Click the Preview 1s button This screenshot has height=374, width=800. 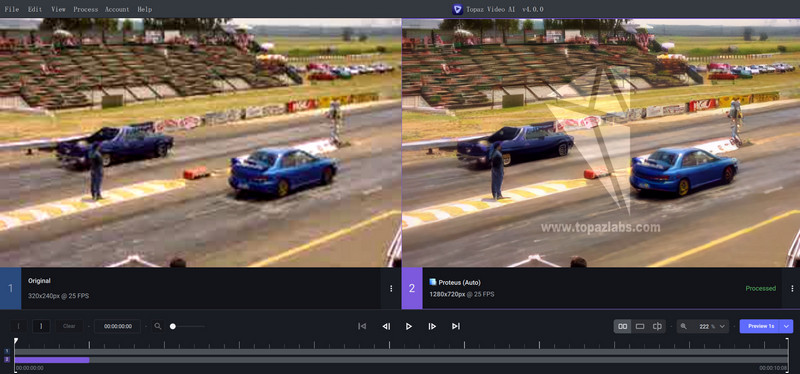tap(760, 326)
